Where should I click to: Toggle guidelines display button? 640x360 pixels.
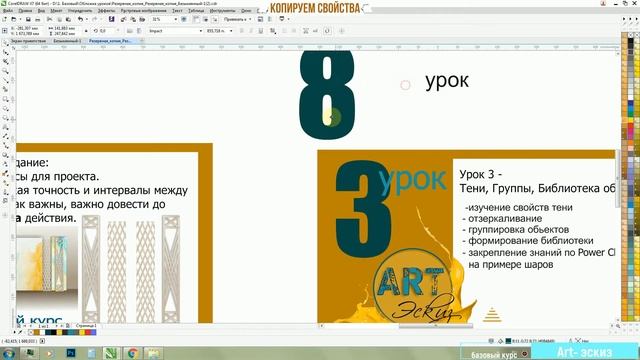point(214,19)
